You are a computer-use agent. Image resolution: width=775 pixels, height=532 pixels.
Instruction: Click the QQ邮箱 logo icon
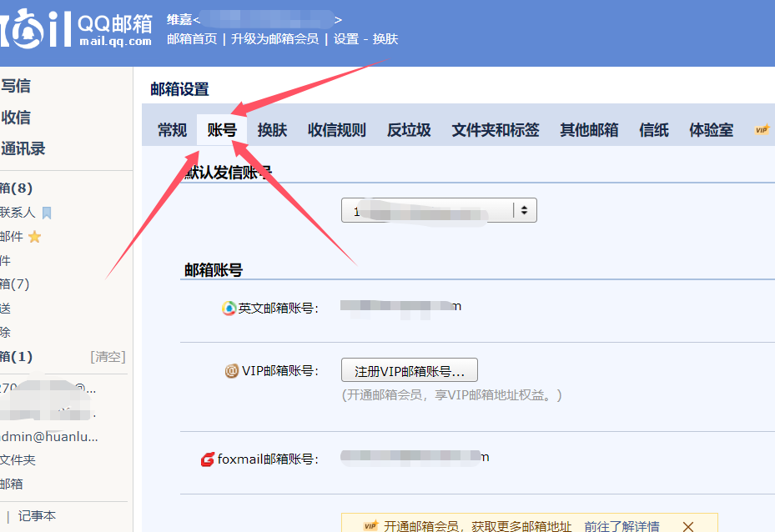tap(29, 32)
